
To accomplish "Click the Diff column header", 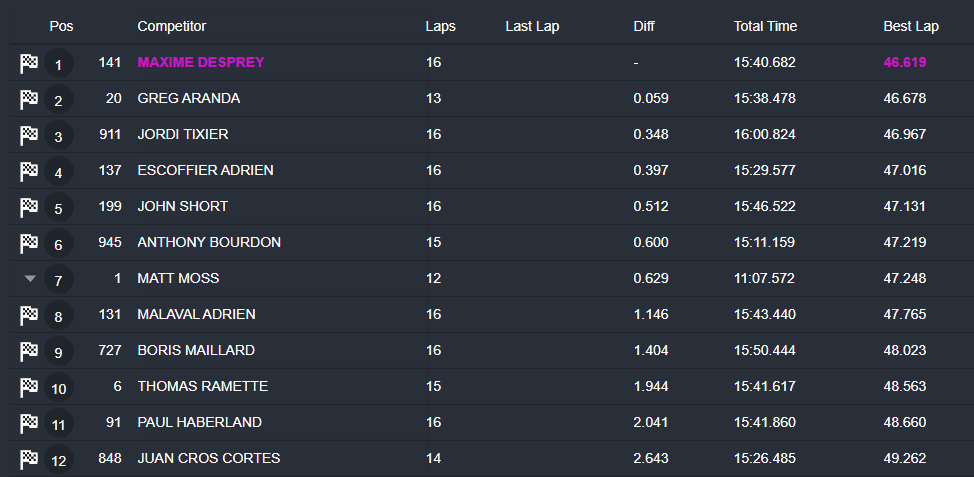I will (644, 26).
